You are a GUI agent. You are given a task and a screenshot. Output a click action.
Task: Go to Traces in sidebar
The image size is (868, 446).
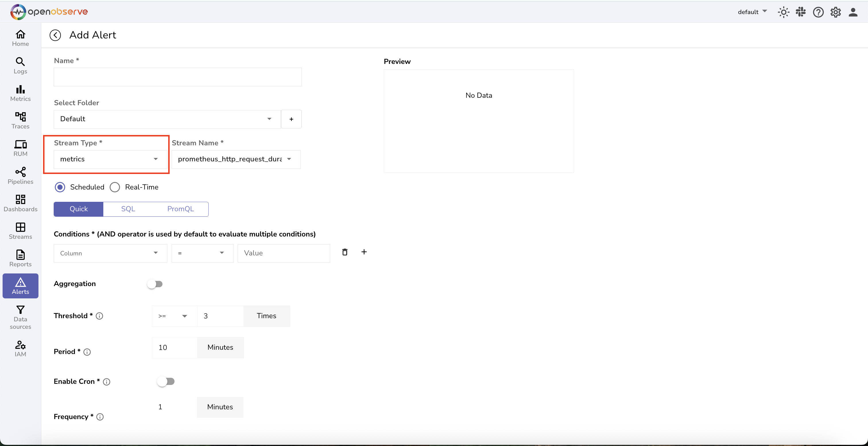coord(20,120)
